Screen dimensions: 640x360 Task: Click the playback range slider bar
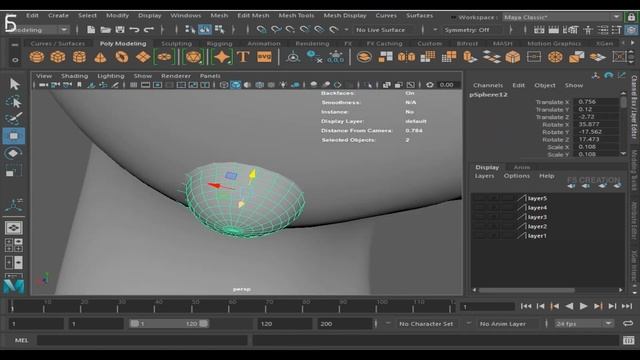click(x=169, y=324)
